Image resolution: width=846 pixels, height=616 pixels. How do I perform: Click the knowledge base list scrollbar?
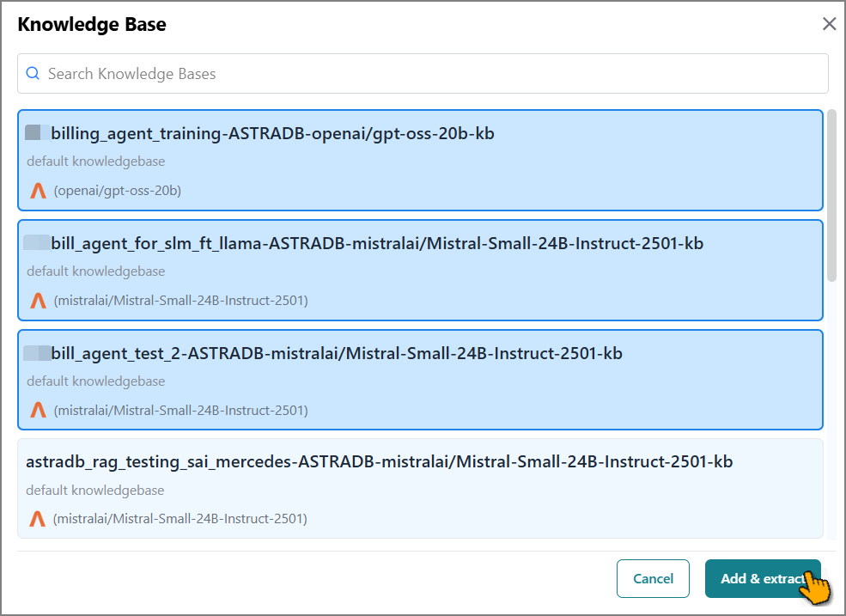coord(831,195)
